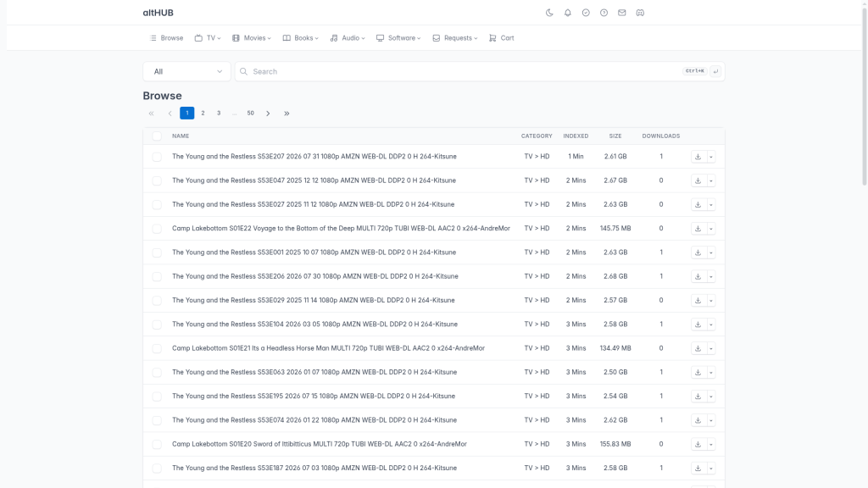Open the TV menu
The image size is (868, 488).
pos(208,38)
